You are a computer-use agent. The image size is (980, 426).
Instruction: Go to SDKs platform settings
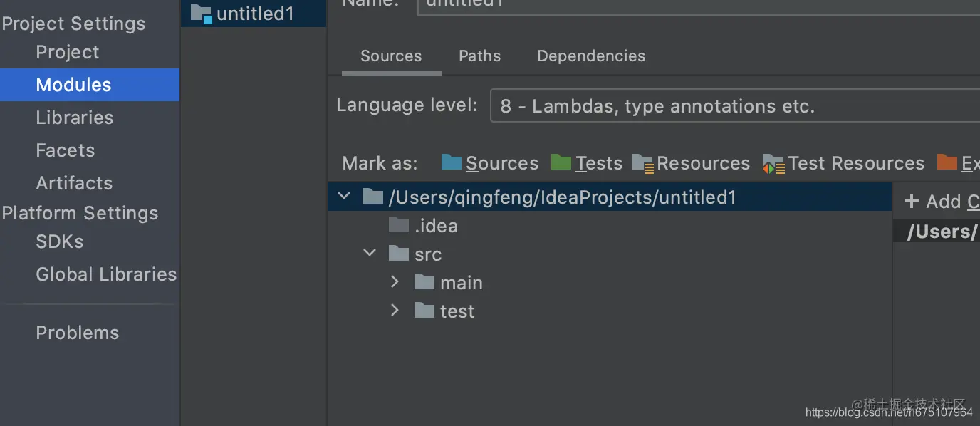pos(60,241)
